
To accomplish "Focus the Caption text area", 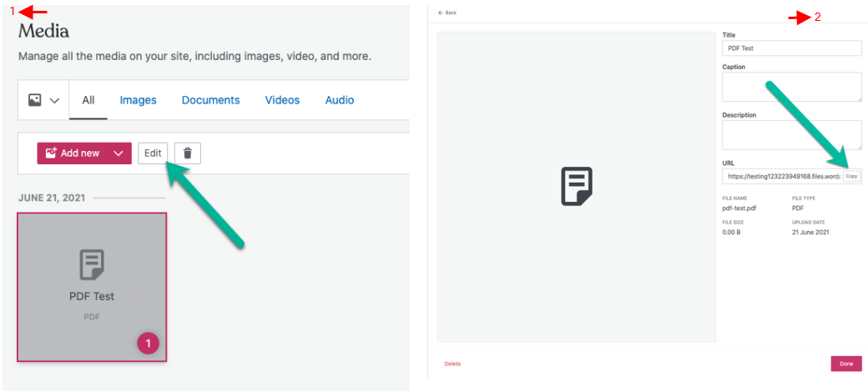I will point(791,87).
